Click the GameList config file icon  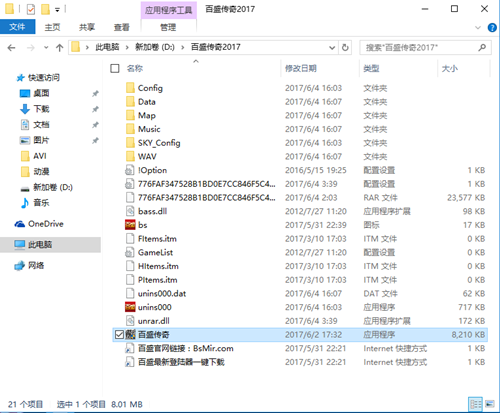(x=130, y=252)
